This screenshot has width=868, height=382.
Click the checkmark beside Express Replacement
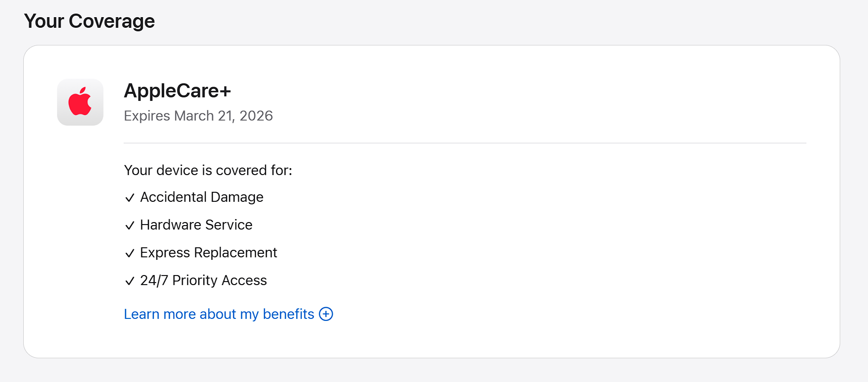click(x=130, y=253)
